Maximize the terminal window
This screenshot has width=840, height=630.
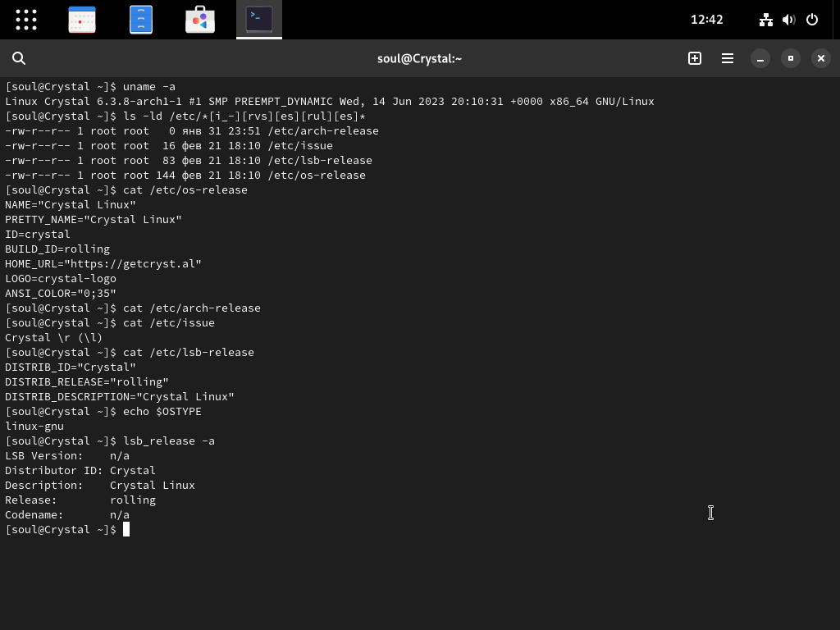click(x=791, y=58)
